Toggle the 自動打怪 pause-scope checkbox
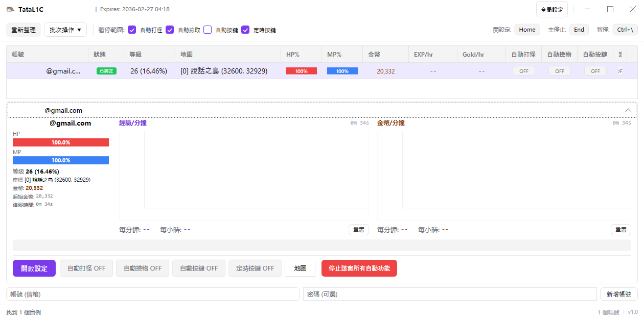 [x=132, y=30]
